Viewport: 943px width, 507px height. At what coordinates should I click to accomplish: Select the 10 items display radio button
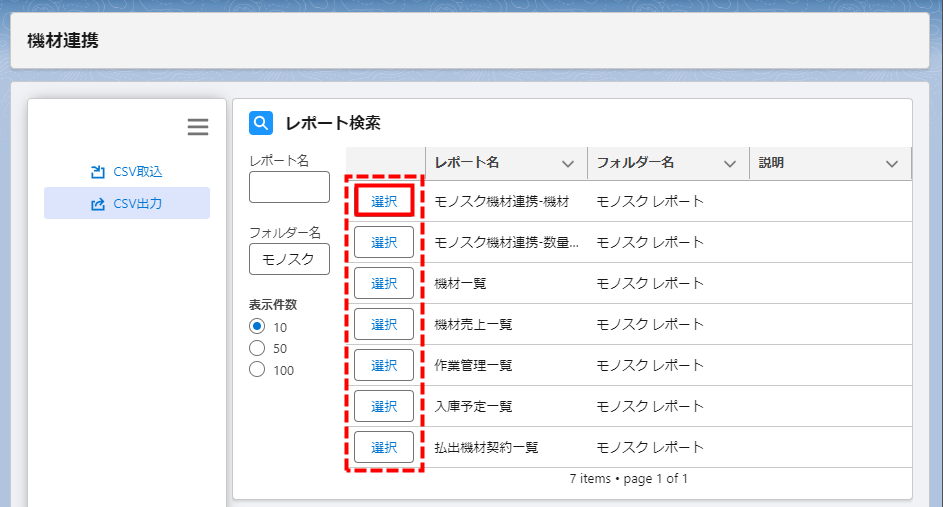(x=257, y=327)
